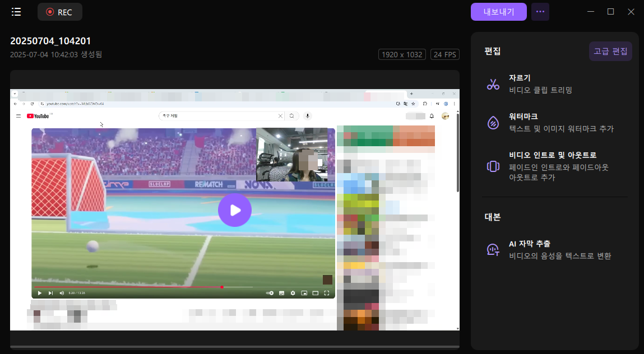Select AI 자막 추출 subtitle extraction
Image resolution: width=644 pixels, height=354 pixels.
pos(559,250)
